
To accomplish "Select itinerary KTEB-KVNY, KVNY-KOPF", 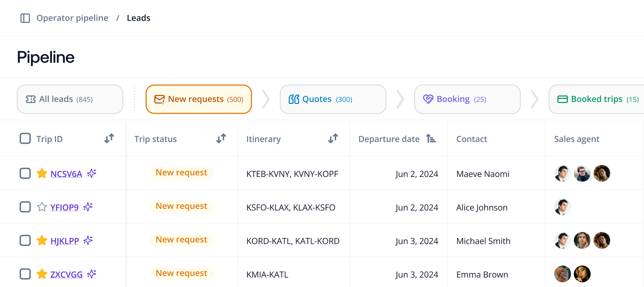I will 292,174.
